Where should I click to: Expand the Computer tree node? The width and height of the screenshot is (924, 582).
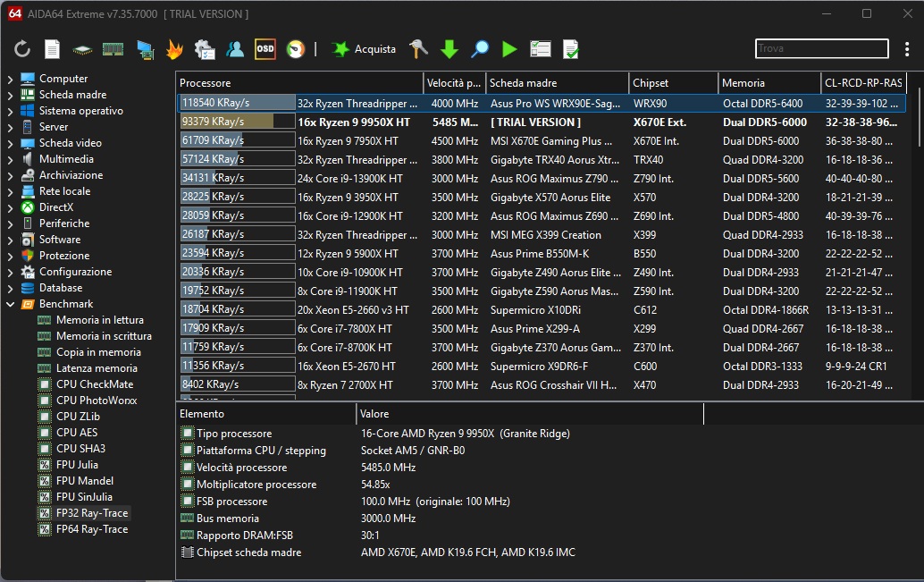tap(10, 79)
